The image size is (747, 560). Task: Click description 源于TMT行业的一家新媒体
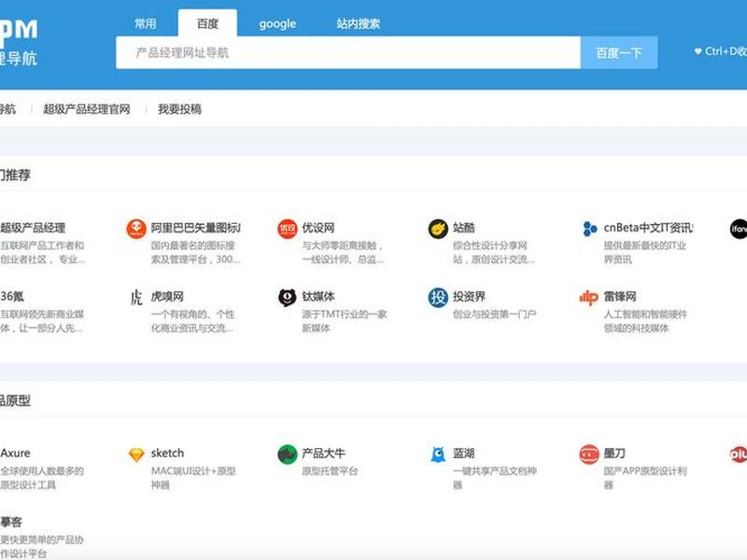(x=345, y=321)
